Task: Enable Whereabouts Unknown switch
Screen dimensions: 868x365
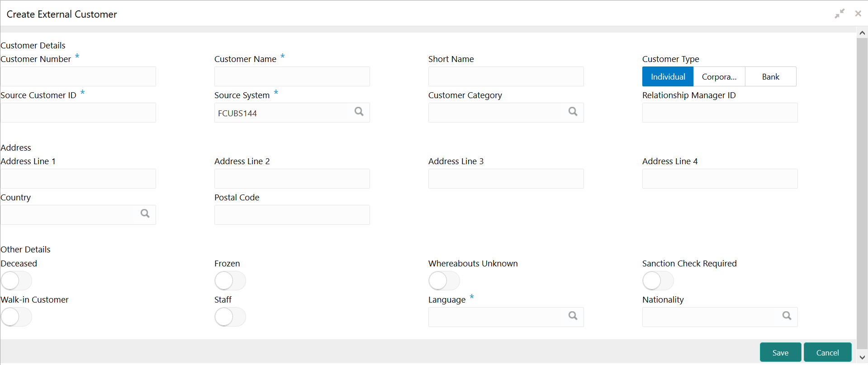Action: click(444, 281)
